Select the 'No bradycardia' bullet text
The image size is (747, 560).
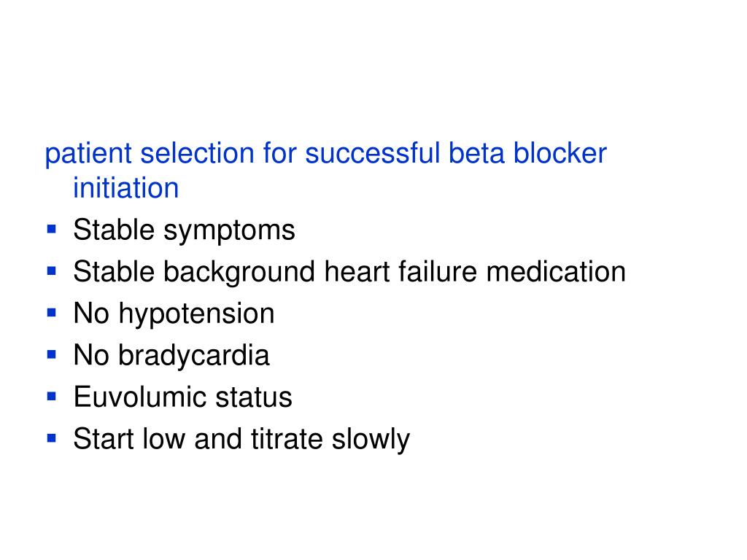pyautogui.click(x=171, y=356)
